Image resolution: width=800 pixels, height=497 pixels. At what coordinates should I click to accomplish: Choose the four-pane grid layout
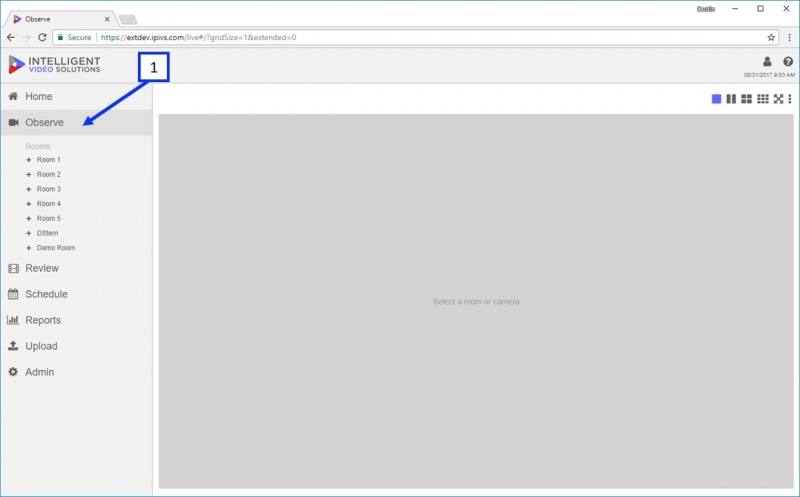coord(746,99)
